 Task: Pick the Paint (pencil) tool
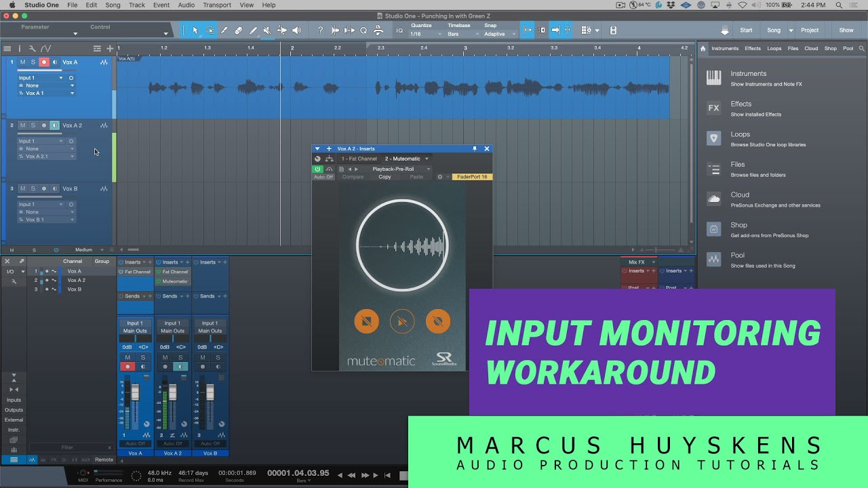[x=253, y=30]
